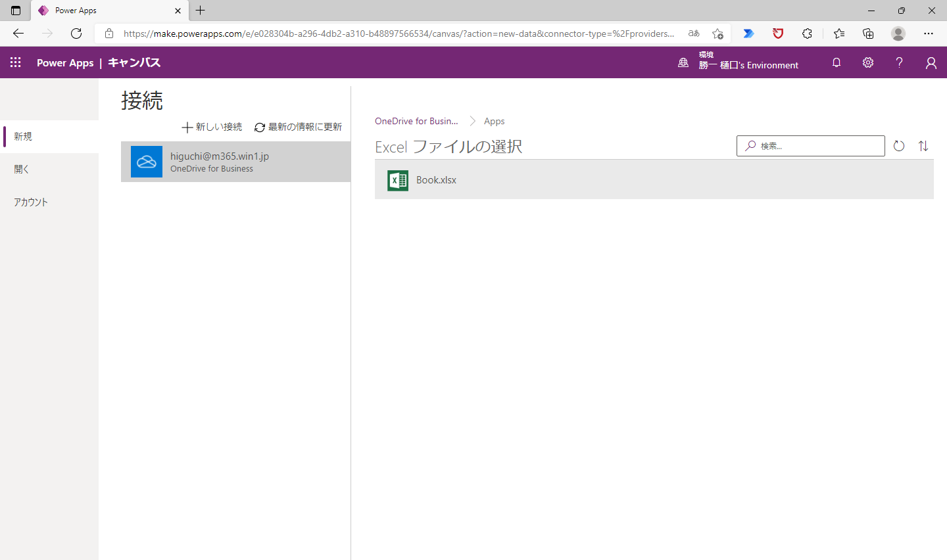Select the 新規 menu item
947x560 pixels.
(x=49, y=137)
